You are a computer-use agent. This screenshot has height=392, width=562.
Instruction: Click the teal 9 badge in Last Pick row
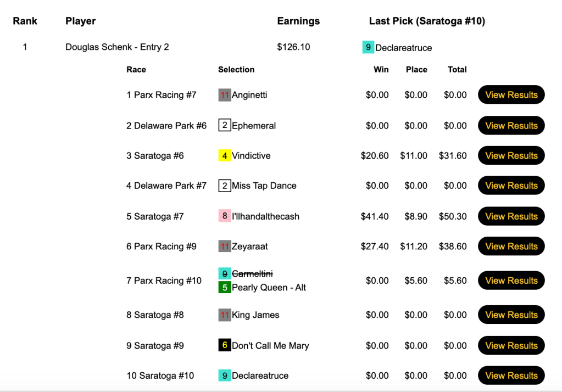pyautogui.click(x=368, y=48)
